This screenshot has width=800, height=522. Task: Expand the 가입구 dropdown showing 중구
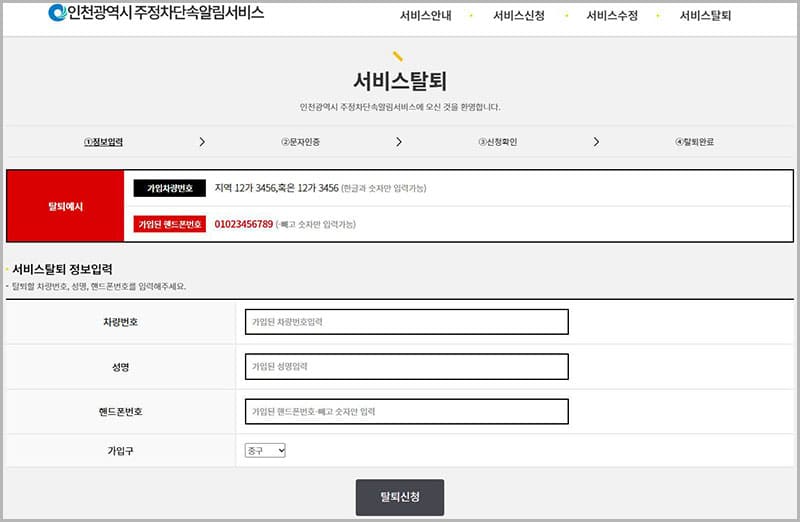[x=265, y=451]
